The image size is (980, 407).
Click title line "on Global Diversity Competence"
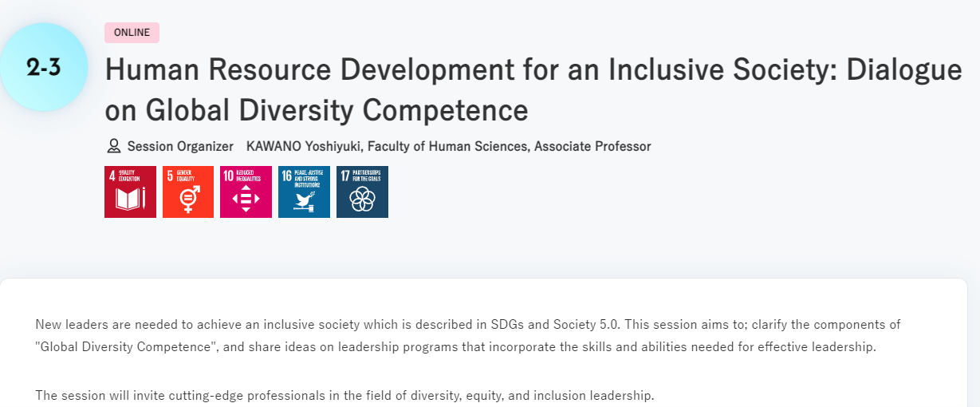coord(317,110)
